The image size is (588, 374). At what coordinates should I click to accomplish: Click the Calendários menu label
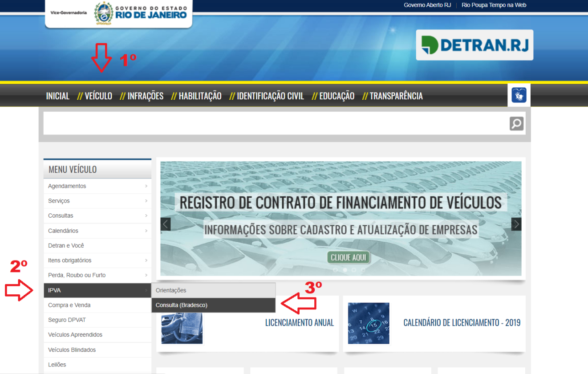point(63,231)
